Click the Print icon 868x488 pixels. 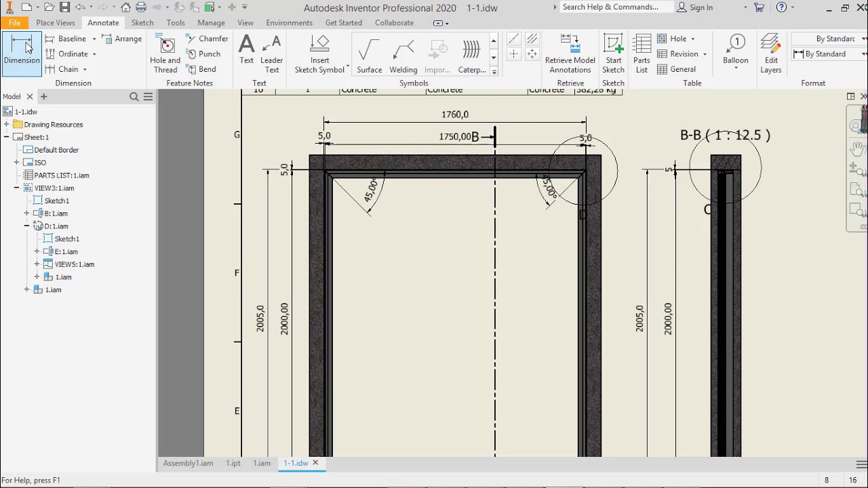[x=141, y=7]
